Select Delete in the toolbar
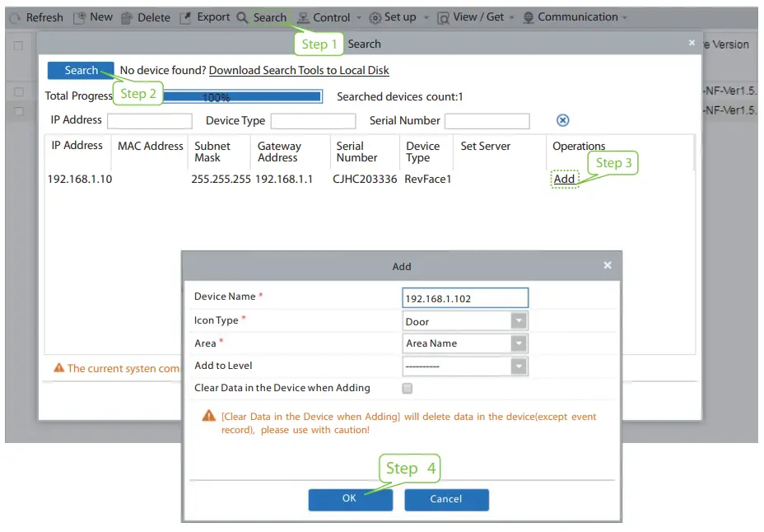The height and width of the screenshot is (532, 764). click(154, 17)
